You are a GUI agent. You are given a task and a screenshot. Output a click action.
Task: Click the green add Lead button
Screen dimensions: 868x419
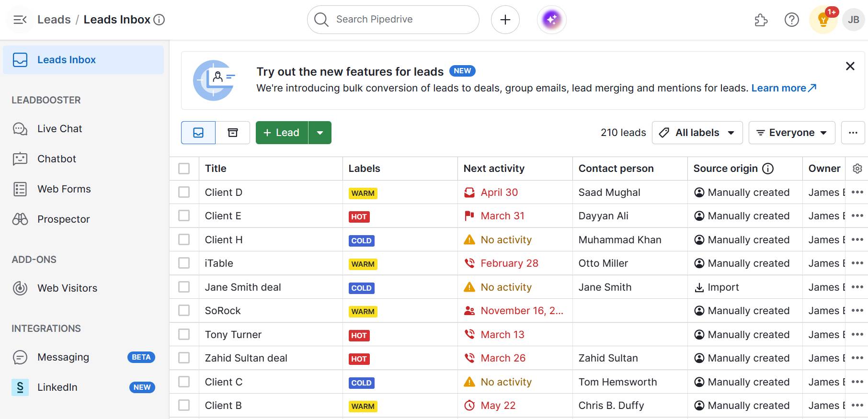[282, 133]
